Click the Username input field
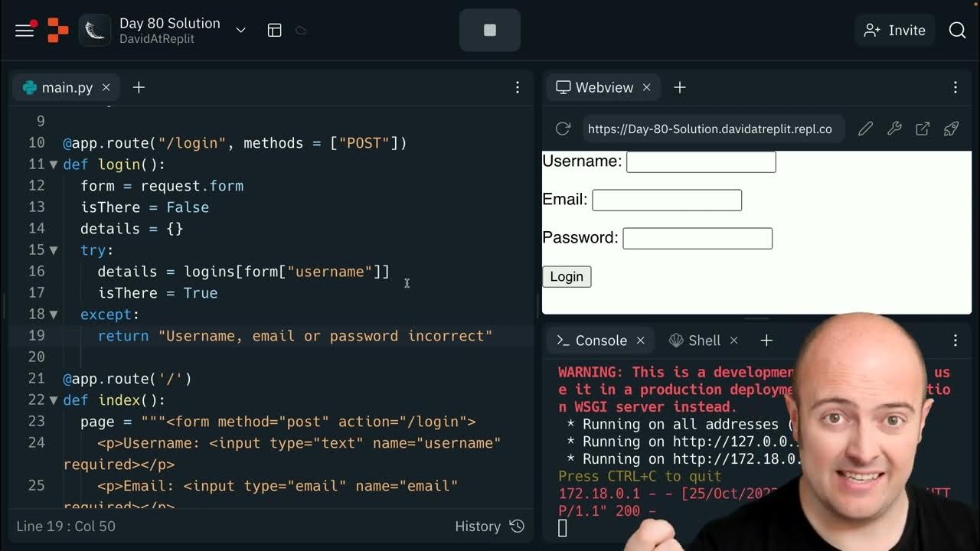 pyautogui.click(x=701, y=161)
